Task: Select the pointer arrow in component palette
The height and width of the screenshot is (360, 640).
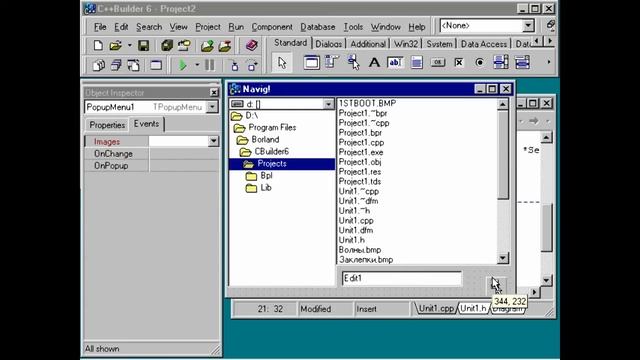Action: coord(282,62)
